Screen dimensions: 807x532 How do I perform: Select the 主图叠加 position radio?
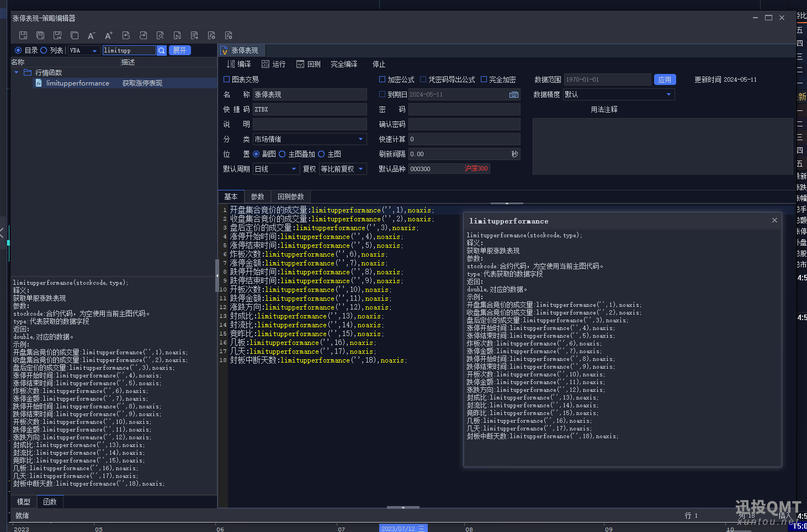click(282, 154)
